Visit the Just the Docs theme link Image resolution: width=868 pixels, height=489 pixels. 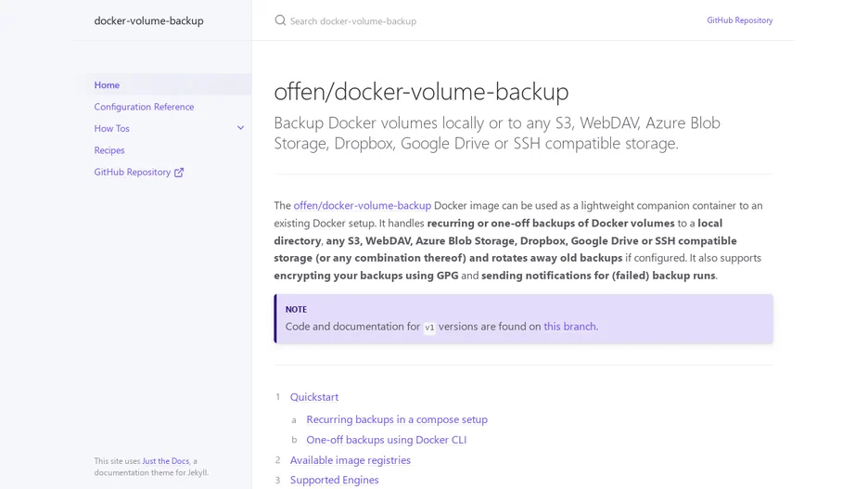165,461
